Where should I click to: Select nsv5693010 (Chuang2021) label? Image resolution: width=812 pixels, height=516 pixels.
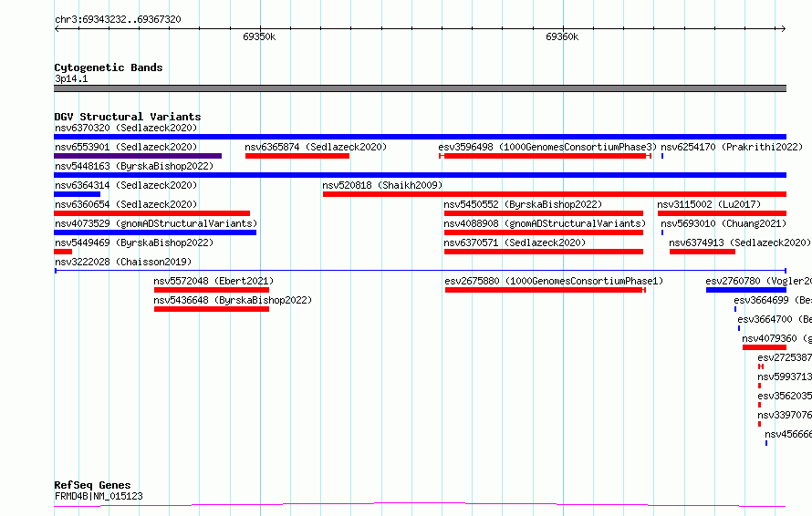(x=724, y=223)
